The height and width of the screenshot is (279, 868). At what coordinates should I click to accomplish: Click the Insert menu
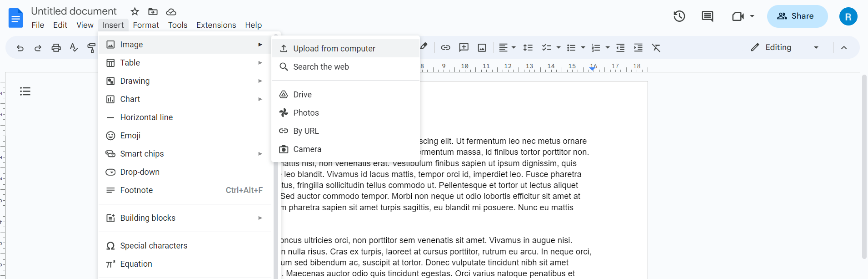[x=113, y=25]
